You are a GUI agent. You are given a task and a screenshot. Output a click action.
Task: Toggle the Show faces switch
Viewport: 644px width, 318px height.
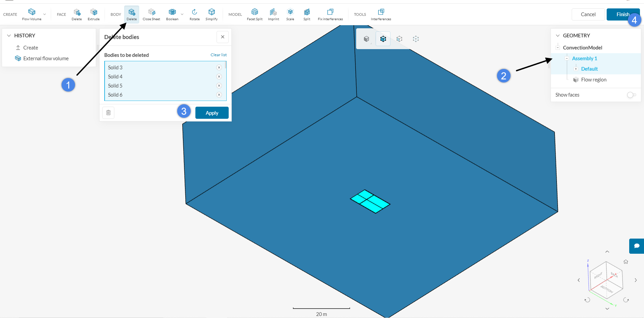pos(631,95)
